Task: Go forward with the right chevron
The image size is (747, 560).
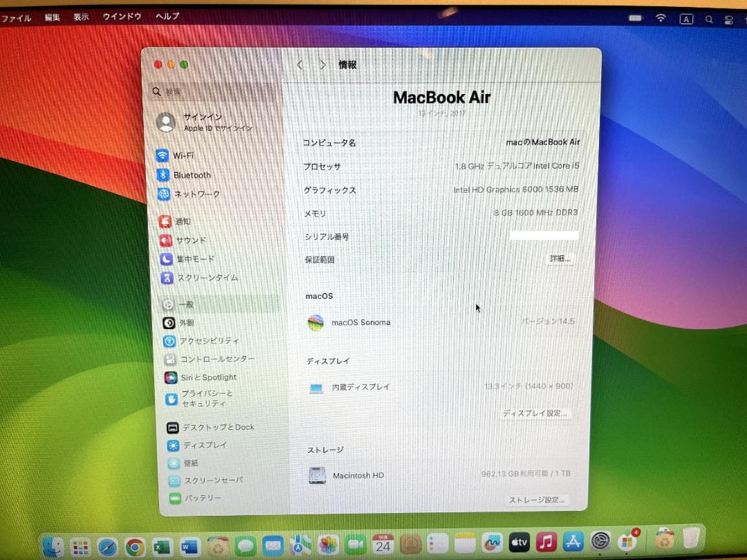Action: 322,65
